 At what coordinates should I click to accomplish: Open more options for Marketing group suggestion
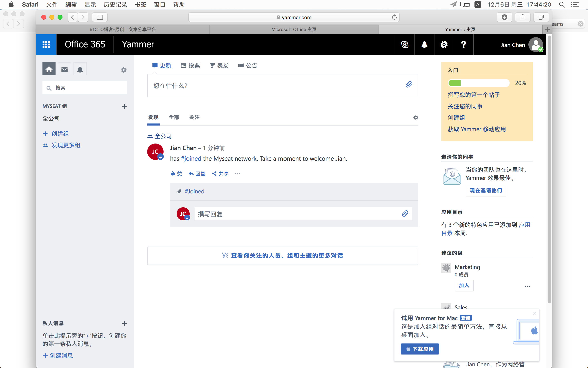[527, 287]
